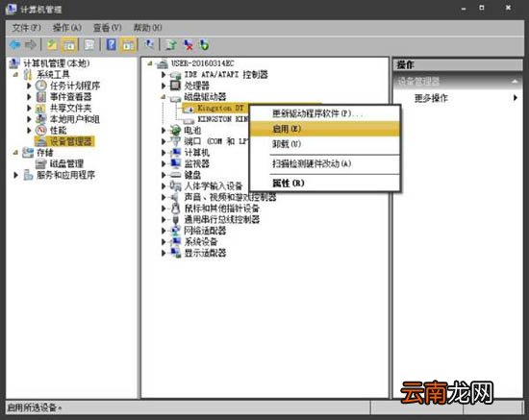
Task: Choose 扫描检测硬件改动(A) in context menu
Action: 324,163
